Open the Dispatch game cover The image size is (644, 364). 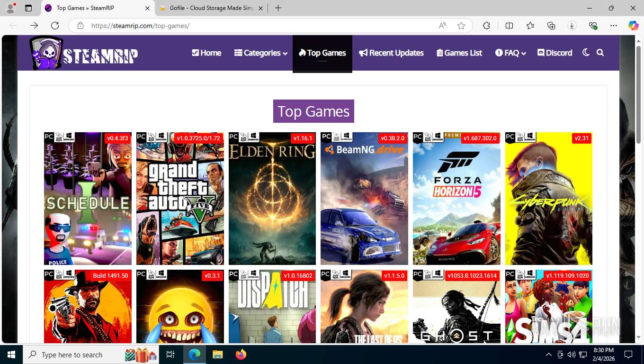click(272, 306)
